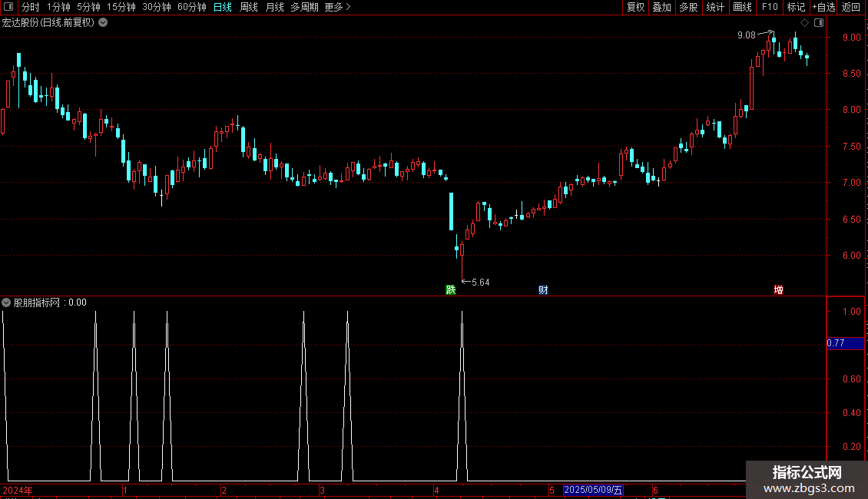Click the 5.64 low price label
The image size is (868, 499).
point(481,283)
